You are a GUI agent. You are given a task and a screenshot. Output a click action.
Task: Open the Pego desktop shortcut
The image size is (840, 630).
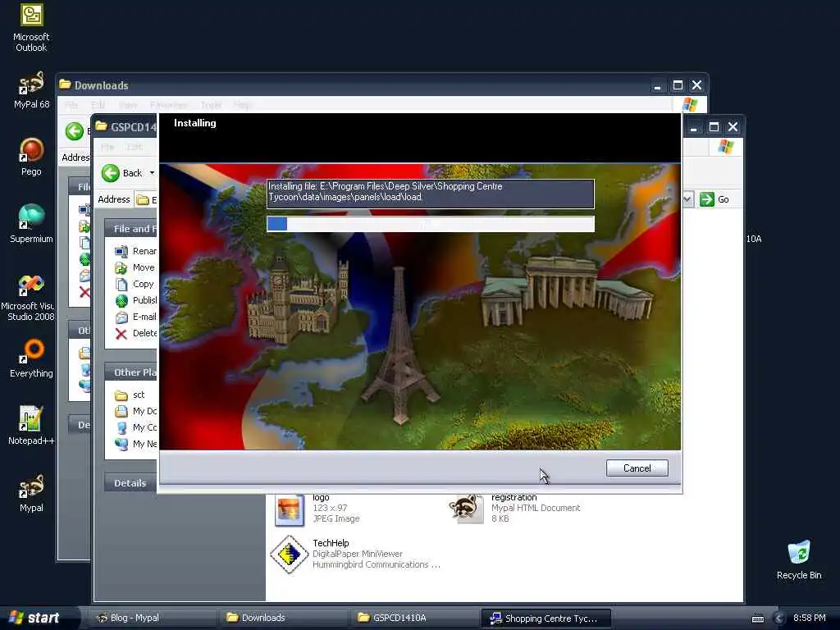(x=31, y=157)
